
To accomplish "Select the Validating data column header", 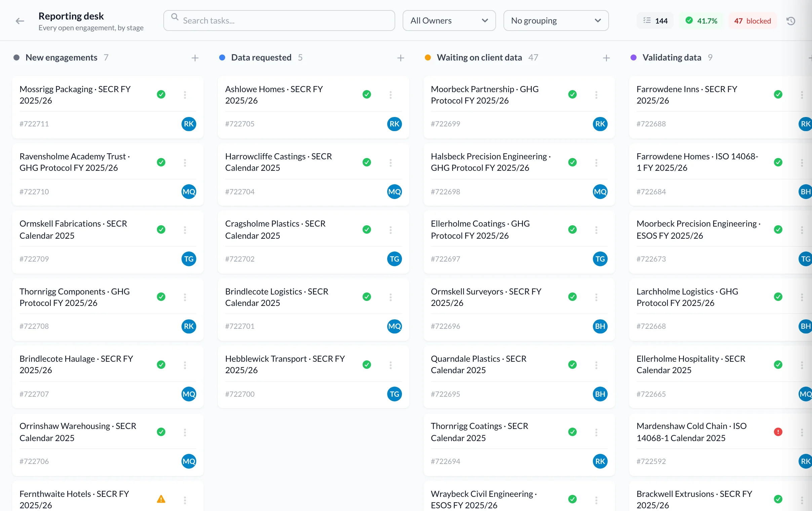I will tap(672, 58).
